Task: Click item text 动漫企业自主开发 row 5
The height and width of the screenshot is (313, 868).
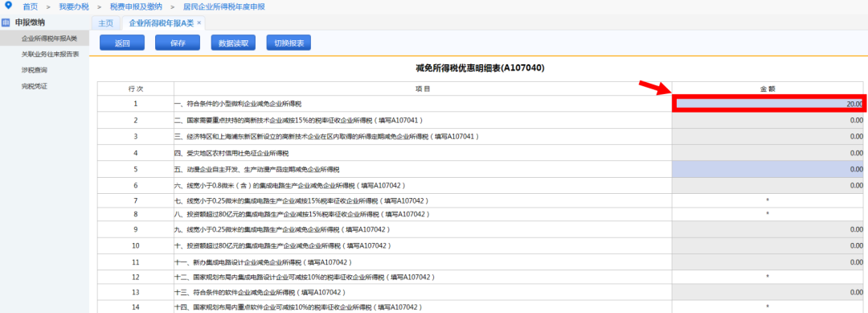Action: 257,169
